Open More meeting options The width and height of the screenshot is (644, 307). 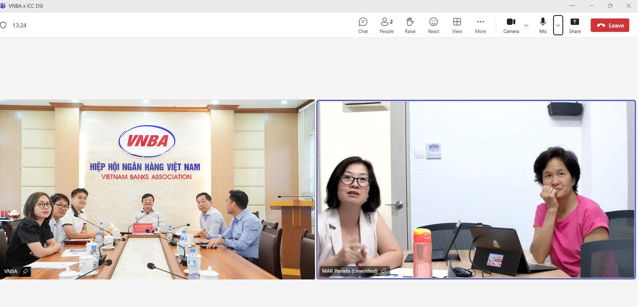click(480, 26)
